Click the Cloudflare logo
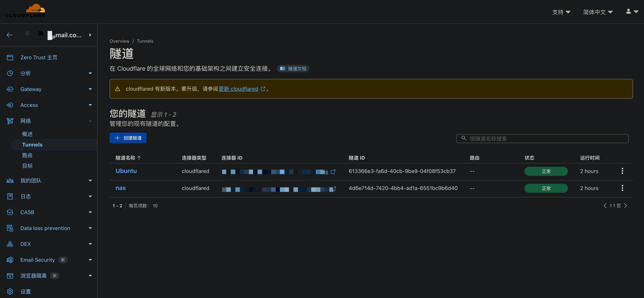This screenshot has width=644, height=298. click(x=25, y=11)
